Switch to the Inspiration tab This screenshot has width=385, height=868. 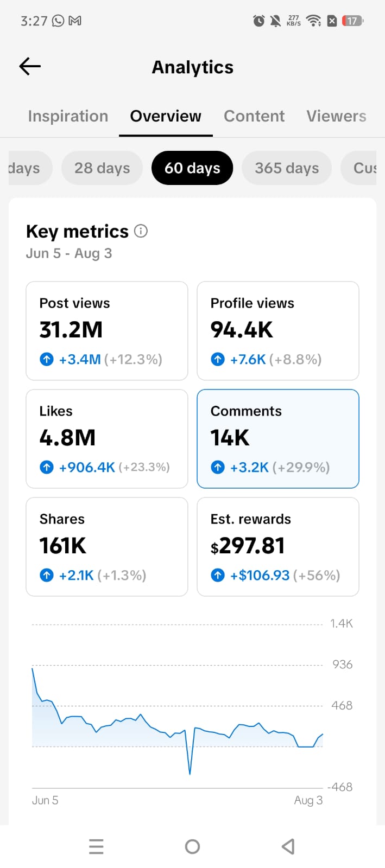pyautogui.click(x=68, y=116)
